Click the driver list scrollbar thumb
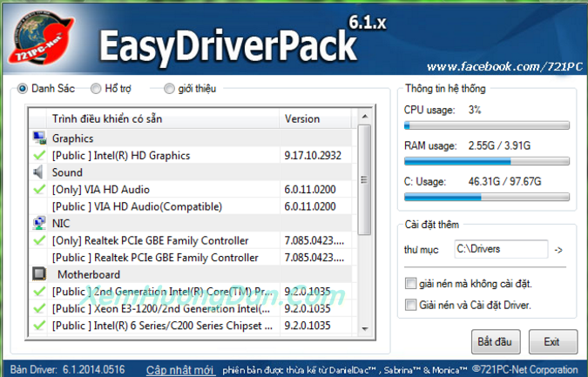 [x=364, y=180]
